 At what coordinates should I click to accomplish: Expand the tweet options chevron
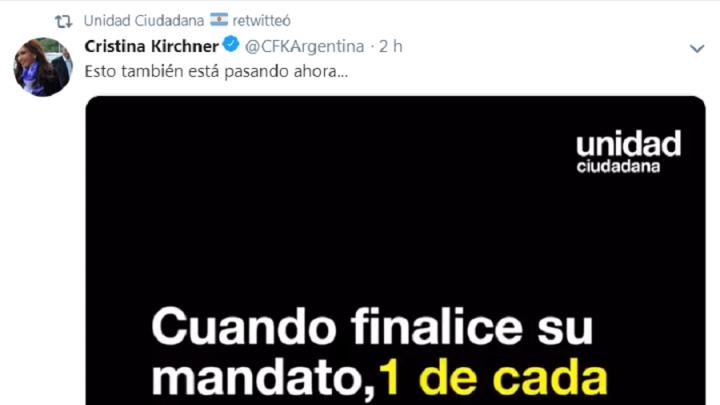click(x=697, y=48)
